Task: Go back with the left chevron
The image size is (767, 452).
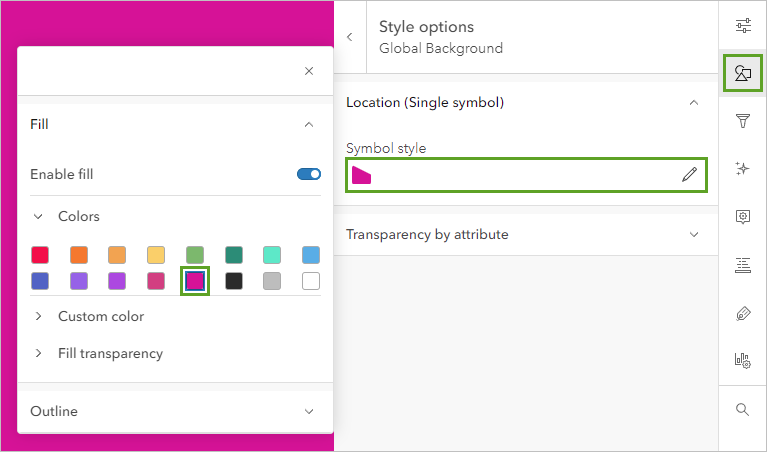Action: point(350,37)
